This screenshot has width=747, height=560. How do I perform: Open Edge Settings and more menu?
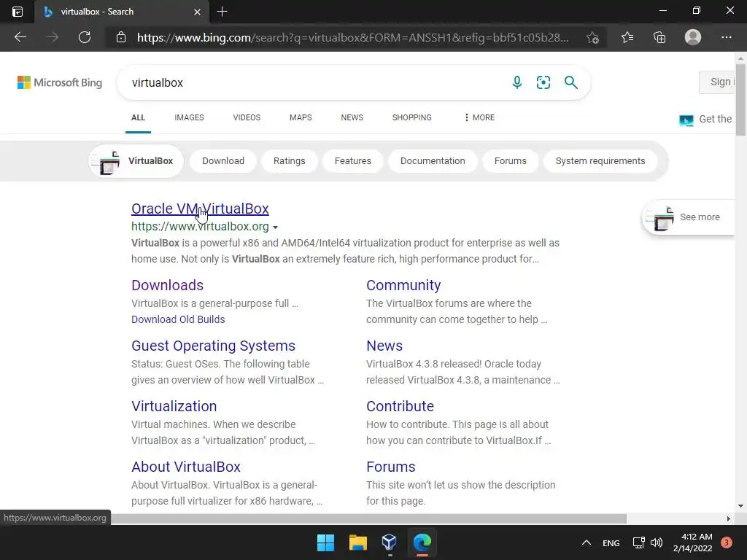point(726,37)
